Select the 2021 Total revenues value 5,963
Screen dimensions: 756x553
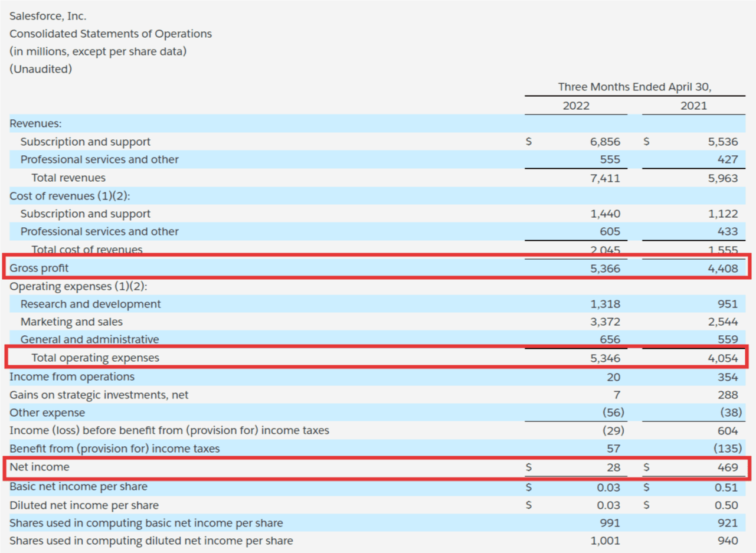tap(722, 178)
